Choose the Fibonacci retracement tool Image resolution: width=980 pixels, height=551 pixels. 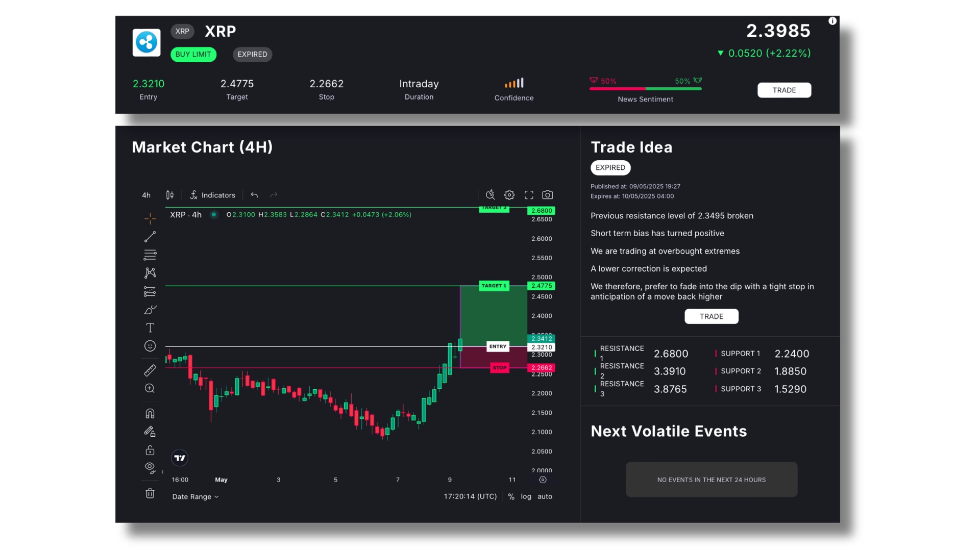tap(150, 255)
